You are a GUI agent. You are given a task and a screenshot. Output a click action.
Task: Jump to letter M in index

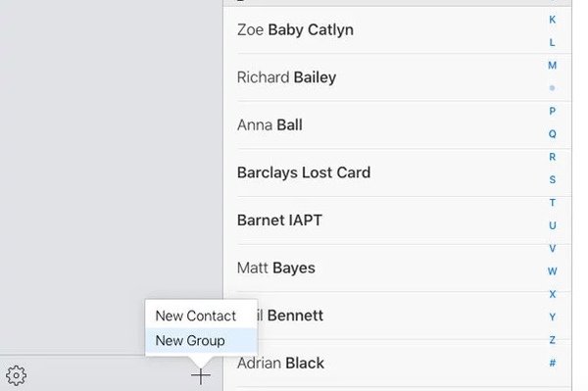(552, 66)
